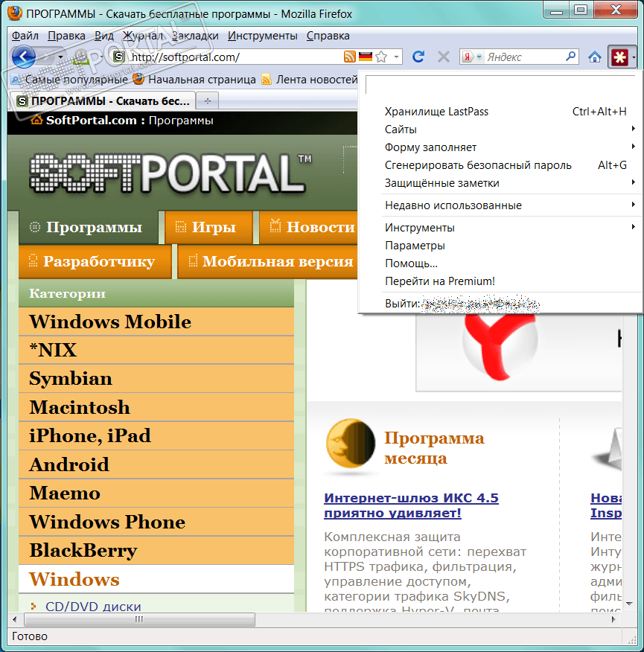Click the search magnifier icon
Image resolution: width=644 pixels, height=652 pixels.
(571, 56)
